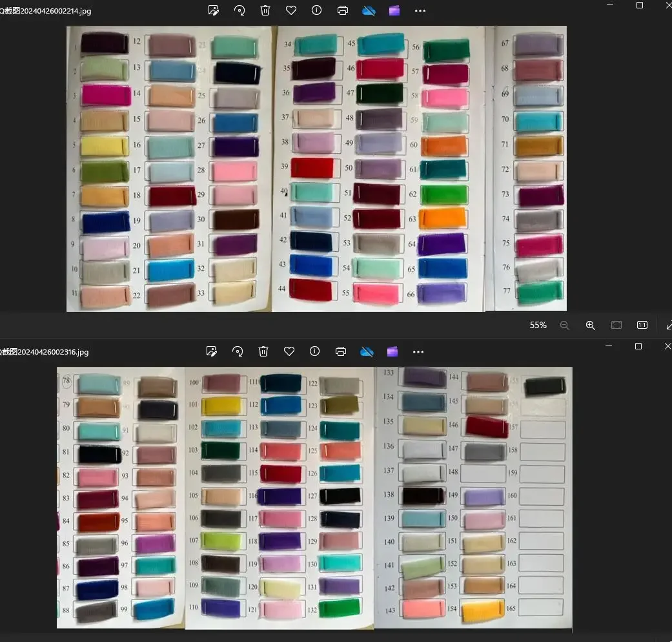Screen dimensions: 672x642
Task: Click the purple Clipchamp icon in top window
Action: click(394, 10)
